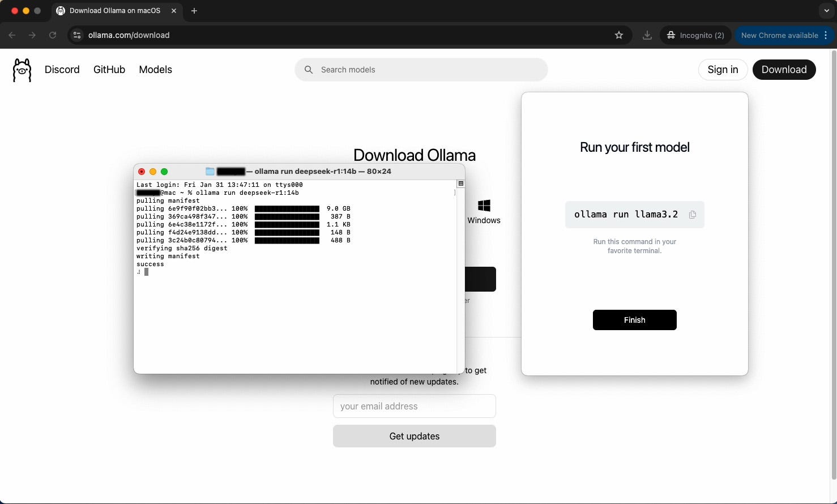837x504 pixels.
Task: Click the Terminal green zoom button
Action: [164, 172]
